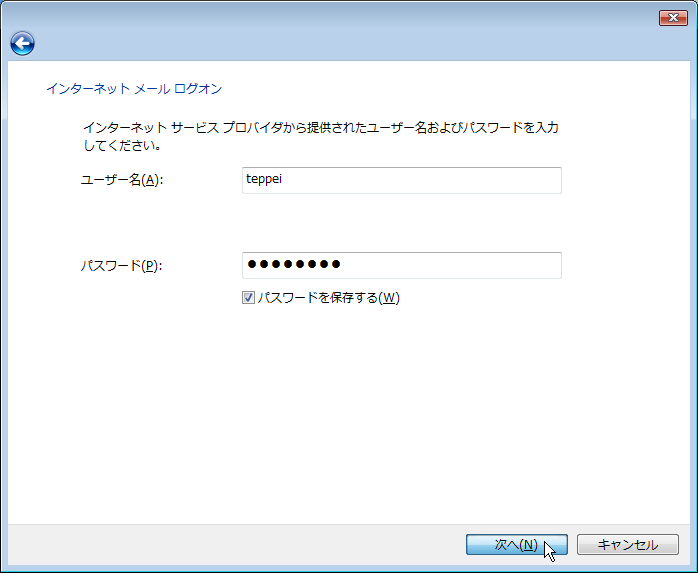The image size is (698, 573).
Task: Click the パスワードを保存する(W) label text
Action: pyautogui.click(x=329, y=297)
